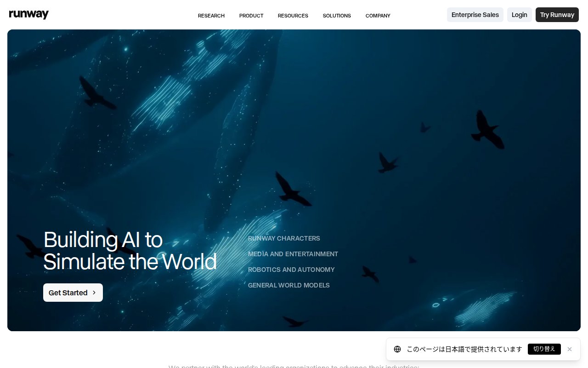
Task: Select the Runway Characters link
Action: (284, 238)
